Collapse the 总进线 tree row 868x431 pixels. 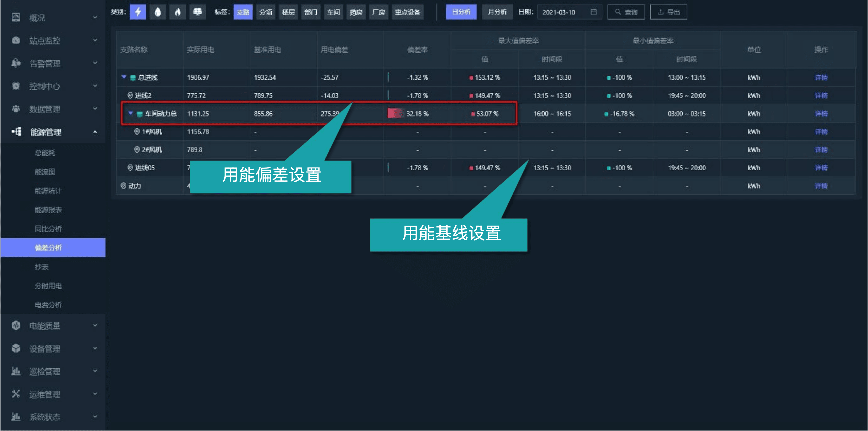pyautogui.click(x=124, y=77)
